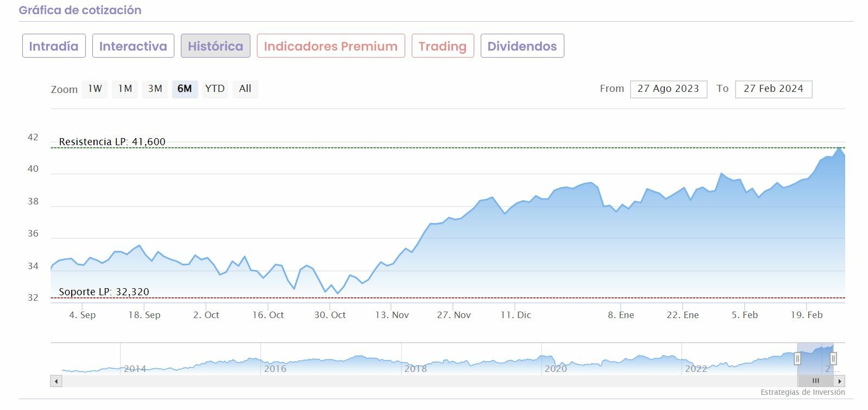Choose the 3M zoom range
Viewport: 868px width, 410px height.
coord(155,89)
